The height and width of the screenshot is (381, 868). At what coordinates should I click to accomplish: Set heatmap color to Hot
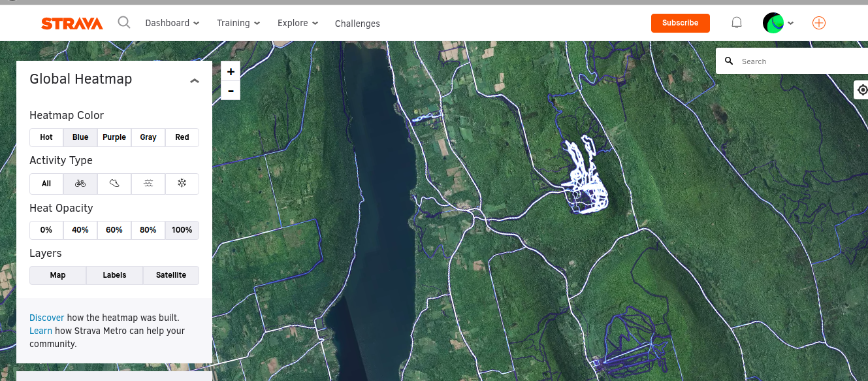pos(46,137)
